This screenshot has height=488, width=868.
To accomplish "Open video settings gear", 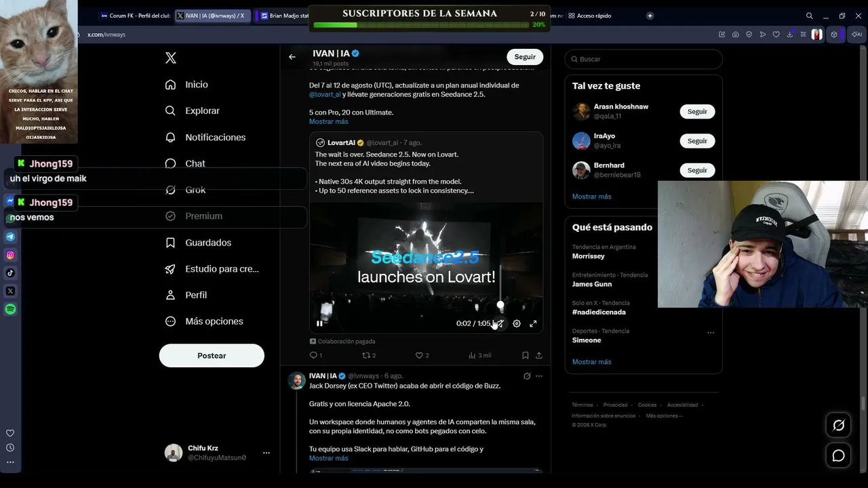I will click(517, 323).
